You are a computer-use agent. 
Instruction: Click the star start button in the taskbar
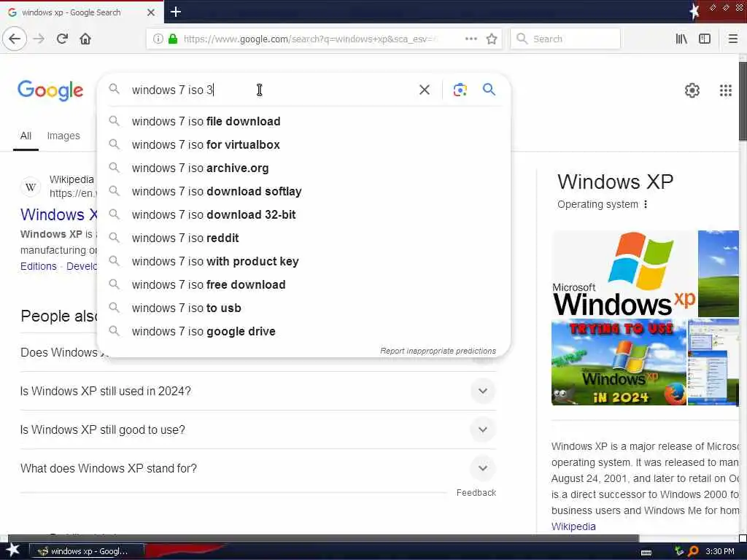tap(13, 550)
